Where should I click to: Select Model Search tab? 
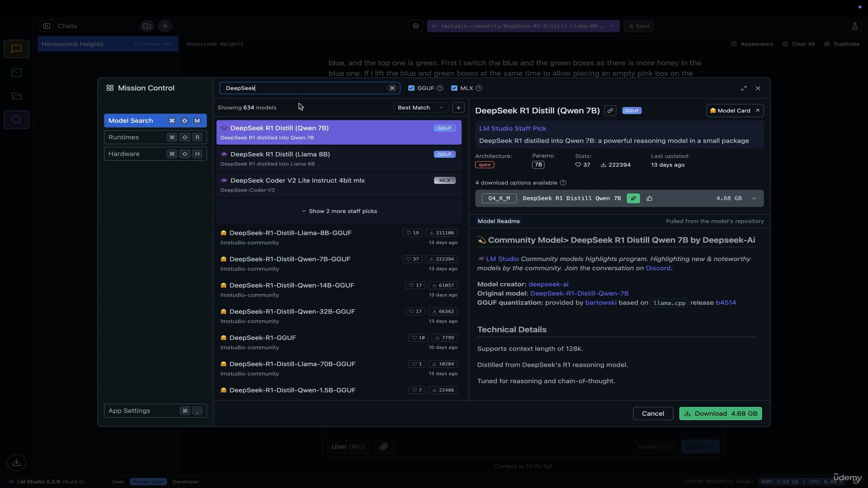coord(155,121)
